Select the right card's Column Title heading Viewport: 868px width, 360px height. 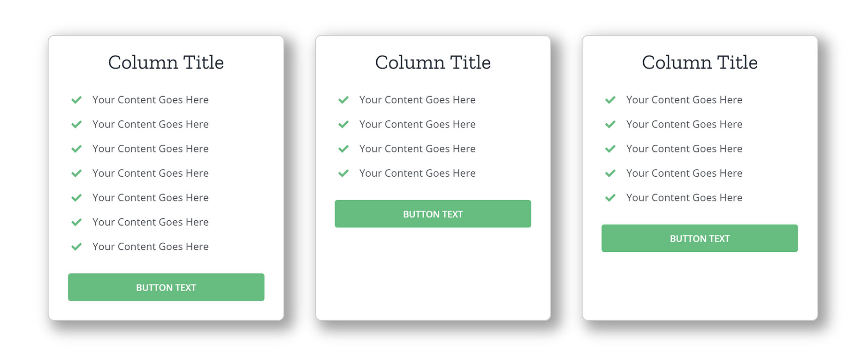700,62
